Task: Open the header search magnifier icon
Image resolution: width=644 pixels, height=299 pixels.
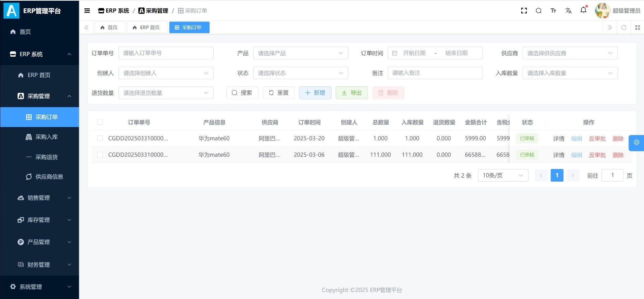Action: pos(539,11)
